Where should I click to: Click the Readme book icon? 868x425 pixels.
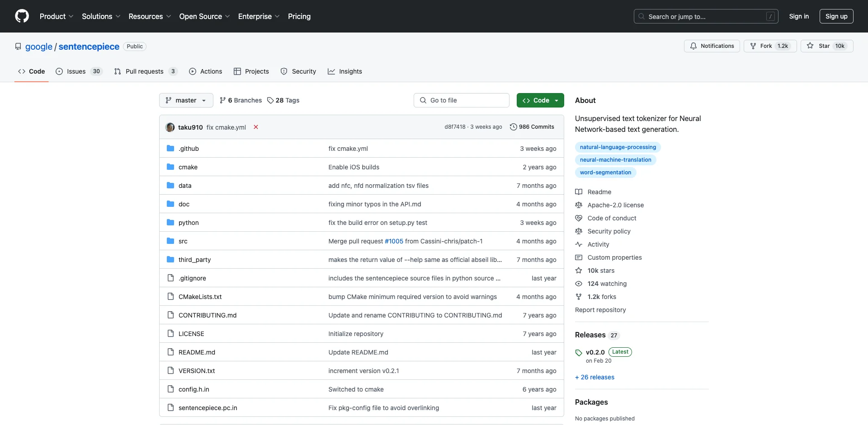579,192
